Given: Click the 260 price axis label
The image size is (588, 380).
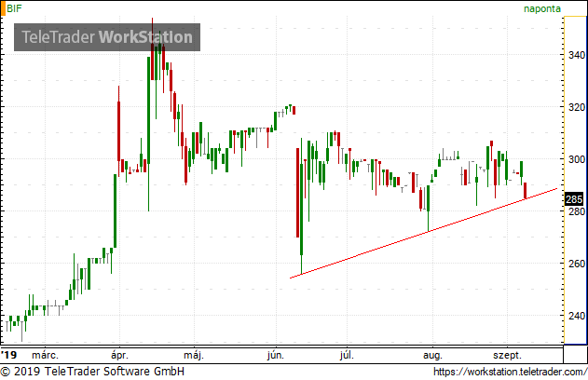Looking at the screenshot, I should point(577,264).
